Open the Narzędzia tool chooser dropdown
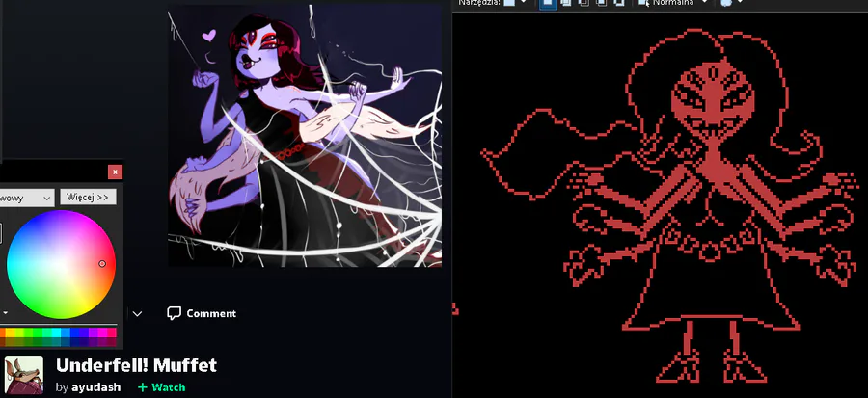 click(x=523, y=3)
